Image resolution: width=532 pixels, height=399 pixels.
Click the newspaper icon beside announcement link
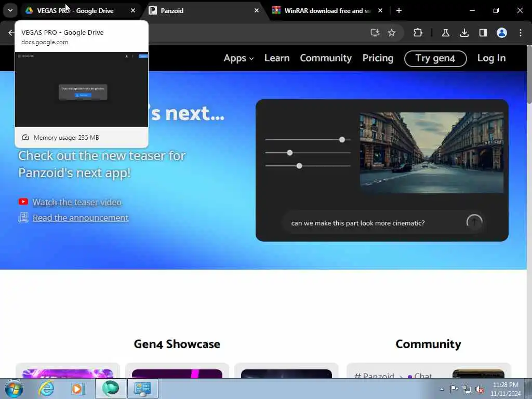23,217
